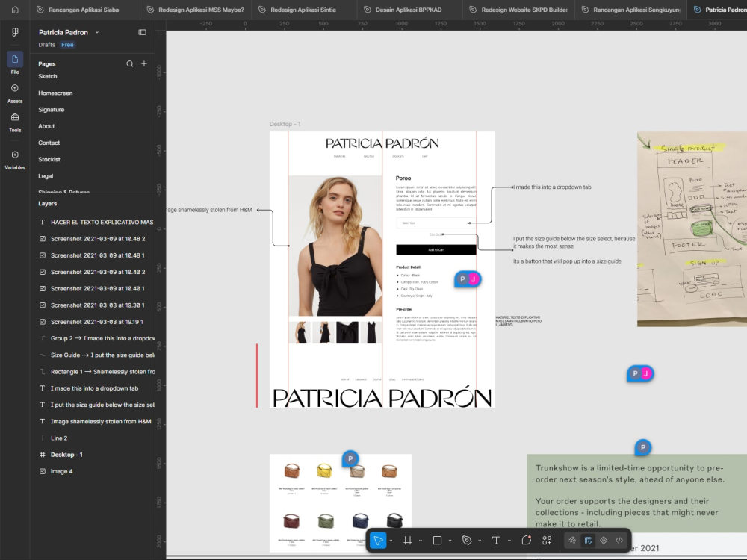
Task: Click the Free plan badge
Action: (67, 45)
